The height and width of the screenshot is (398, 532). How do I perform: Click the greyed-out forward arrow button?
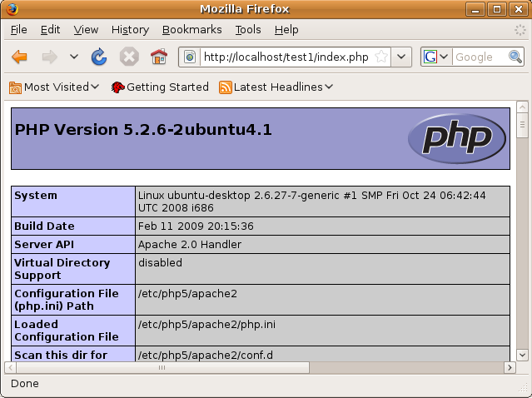click(49, 57)
